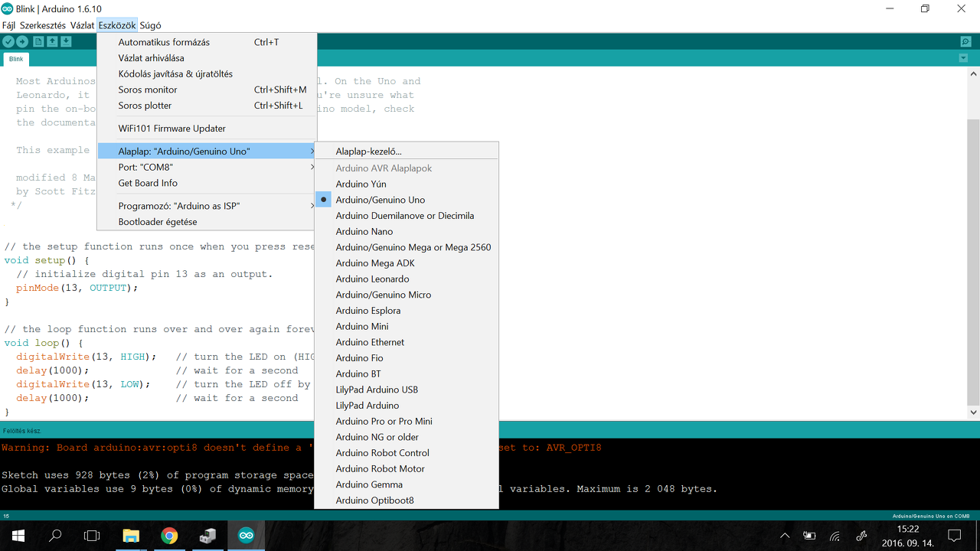Select the Arduino Robot Control board
Image resolution: width=980 pixels, height=551 pixels.
pos(407,453)
